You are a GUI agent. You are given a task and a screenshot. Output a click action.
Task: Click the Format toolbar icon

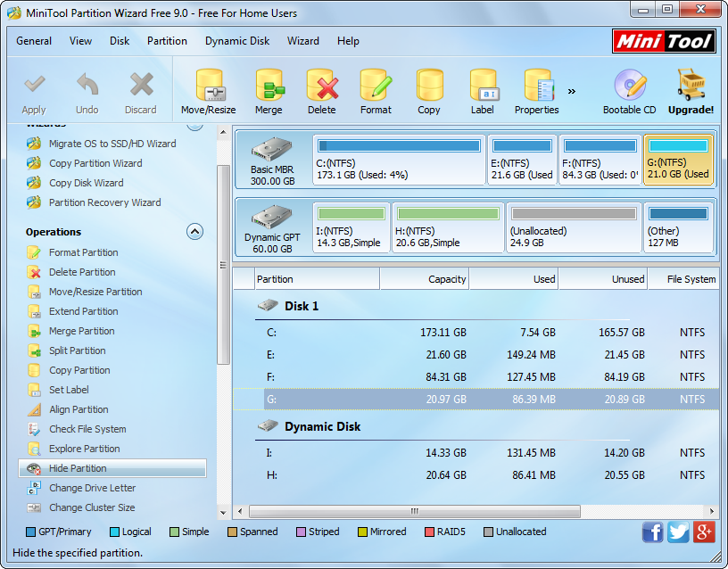376,86
